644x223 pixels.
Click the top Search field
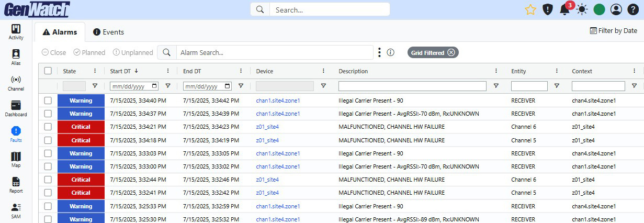pyautogui.click(x=330, y=9)
